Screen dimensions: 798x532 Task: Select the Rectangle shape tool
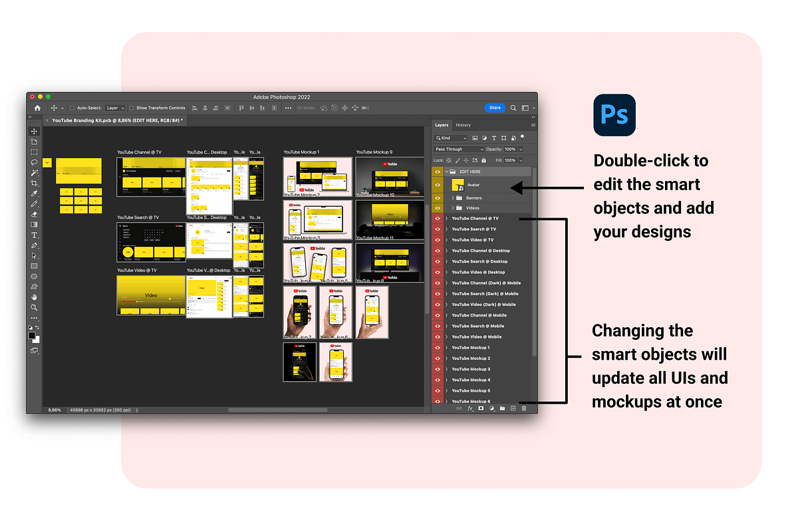point(34,266)
